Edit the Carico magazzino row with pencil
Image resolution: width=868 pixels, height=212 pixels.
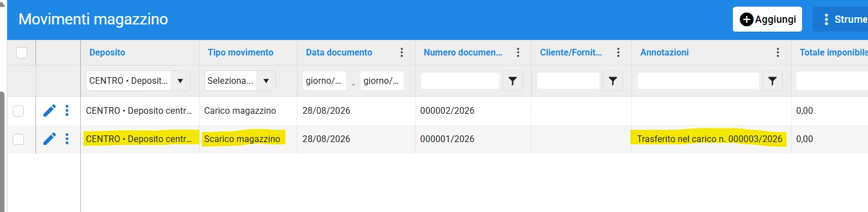pos(49,110)
